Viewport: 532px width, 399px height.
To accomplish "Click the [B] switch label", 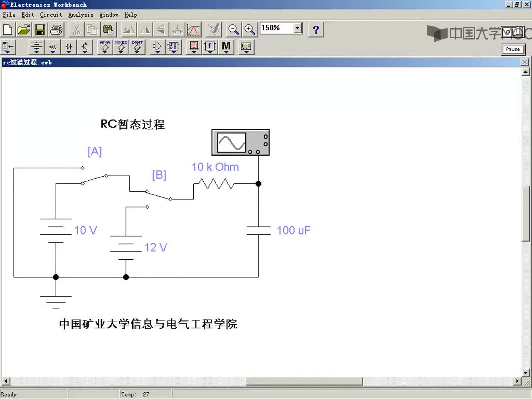I will [x=159, y=175].
